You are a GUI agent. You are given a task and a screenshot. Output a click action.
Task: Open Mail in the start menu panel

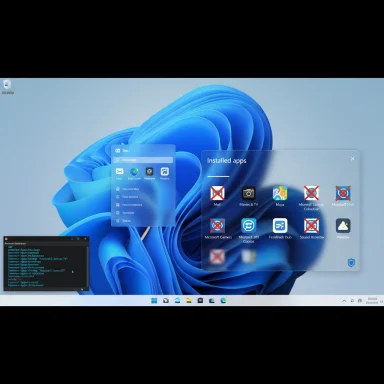(x=119, y=171)
